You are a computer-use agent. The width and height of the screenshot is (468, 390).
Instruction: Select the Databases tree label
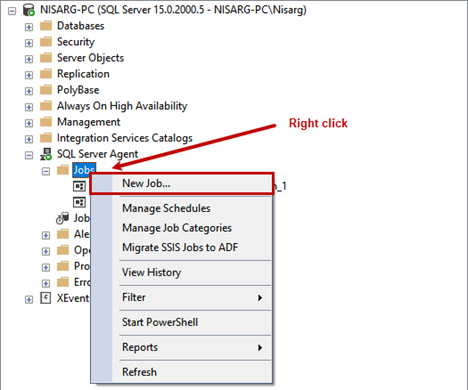click(x=81, y=26)
